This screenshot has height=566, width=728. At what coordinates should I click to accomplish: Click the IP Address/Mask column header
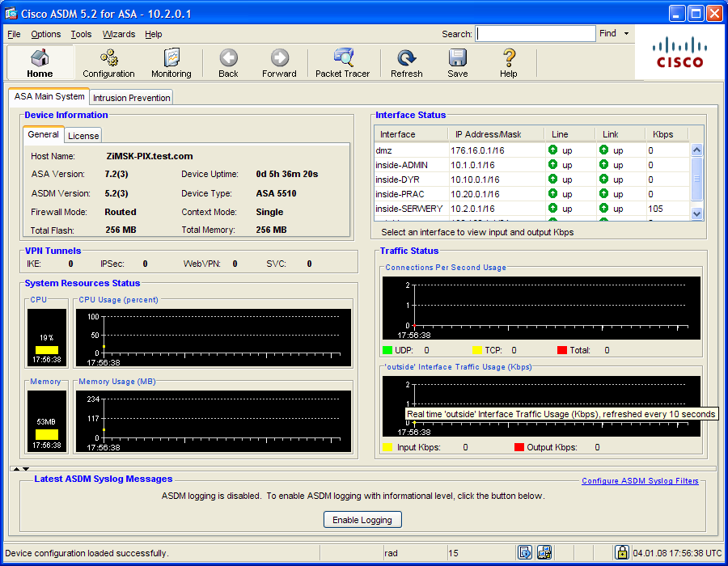tap(497, 134)
